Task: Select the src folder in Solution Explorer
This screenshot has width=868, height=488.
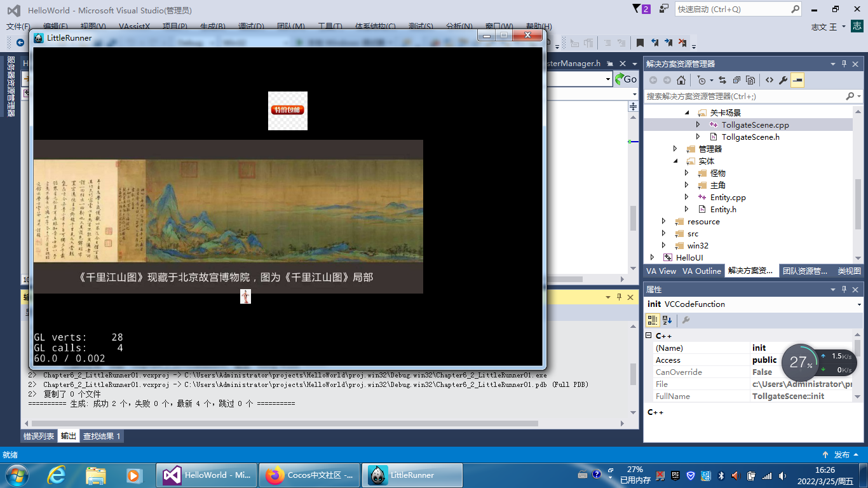Action: coord(693,233)
